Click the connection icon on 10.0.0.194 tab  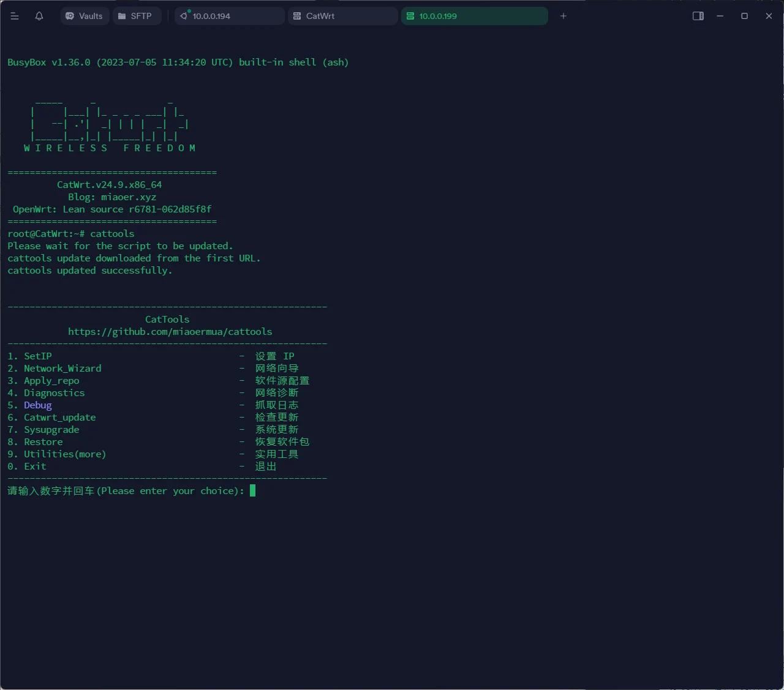pyautogui.click(x=184, y=15)
